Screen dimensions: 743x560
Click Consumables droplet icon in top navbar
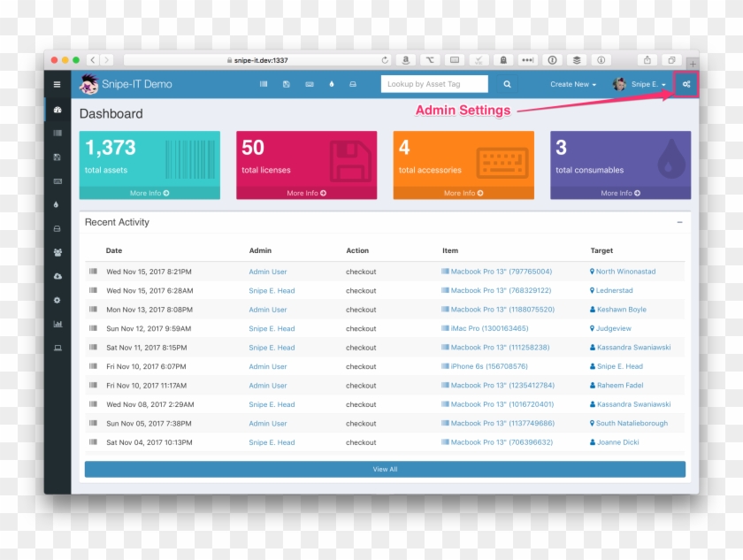[332, 84]
